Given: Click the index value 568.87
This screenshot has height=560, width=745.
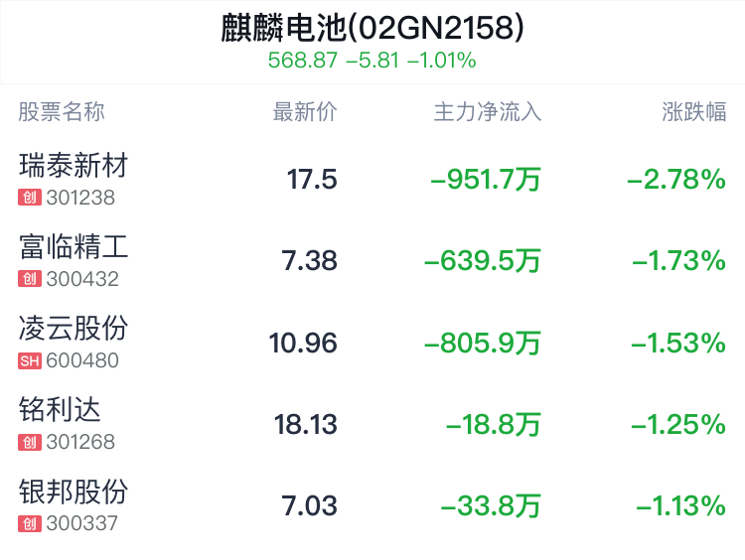Looking at the screenshot, I should tap(303, 61).
